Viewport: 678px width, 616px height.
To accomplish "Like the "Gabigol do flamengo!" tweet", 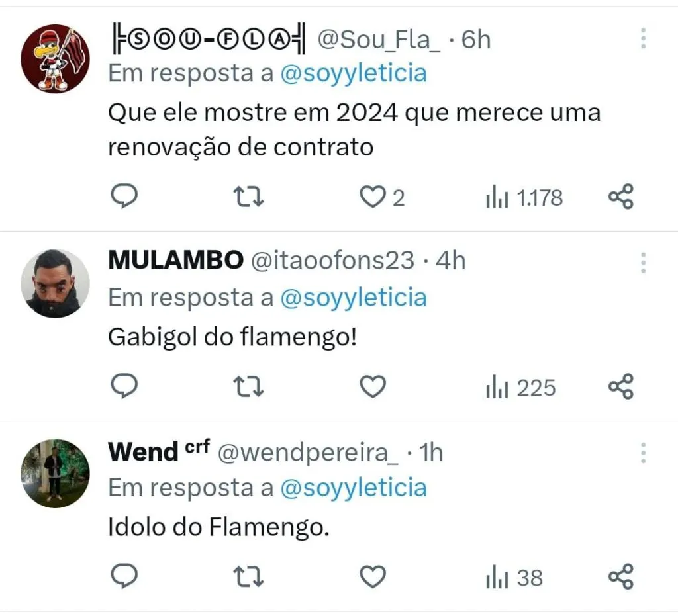I will pos(372,387).
